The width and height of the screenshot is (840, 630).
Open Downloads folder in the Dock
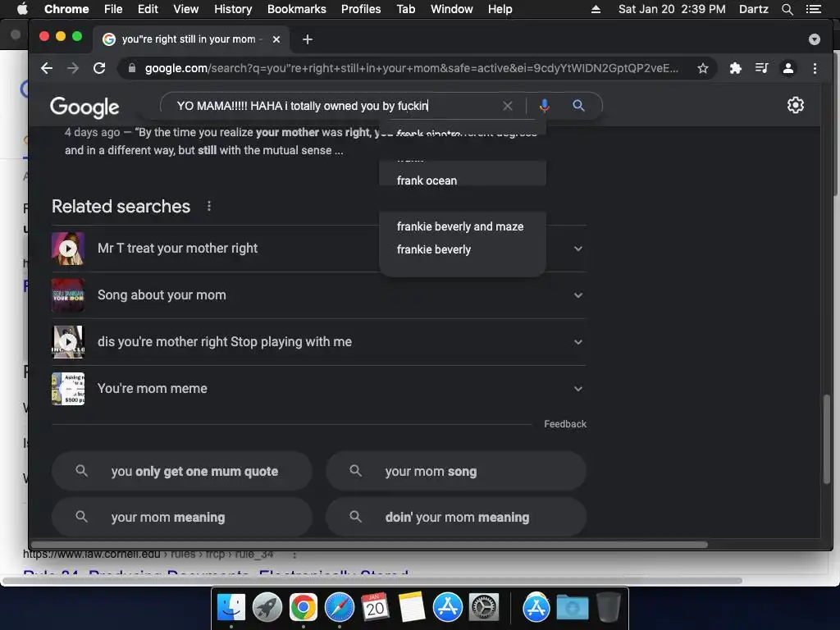click(572, 607)
